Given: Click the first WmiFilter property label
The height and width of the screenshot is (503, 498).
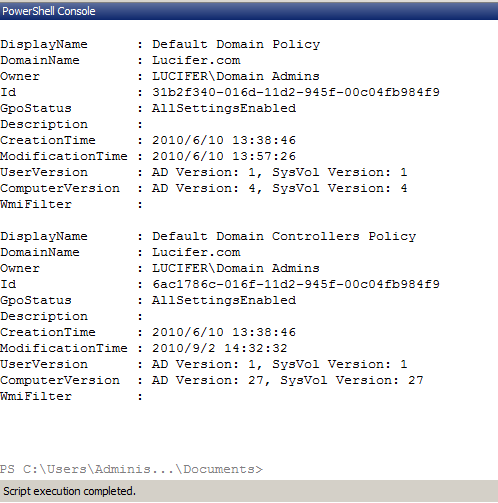Looking at the screenshot, I should click(x=36, y=204).
